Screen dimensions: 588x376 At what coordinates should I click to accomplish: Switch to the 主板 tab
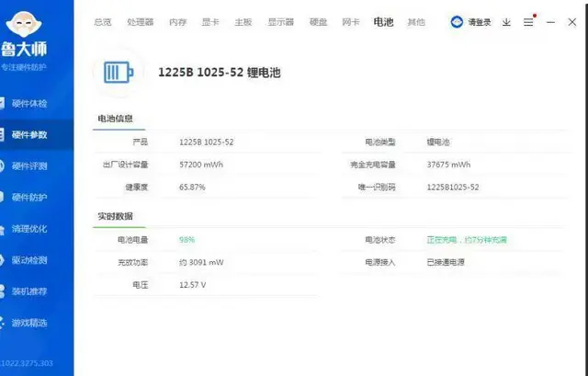pos(243,22)
